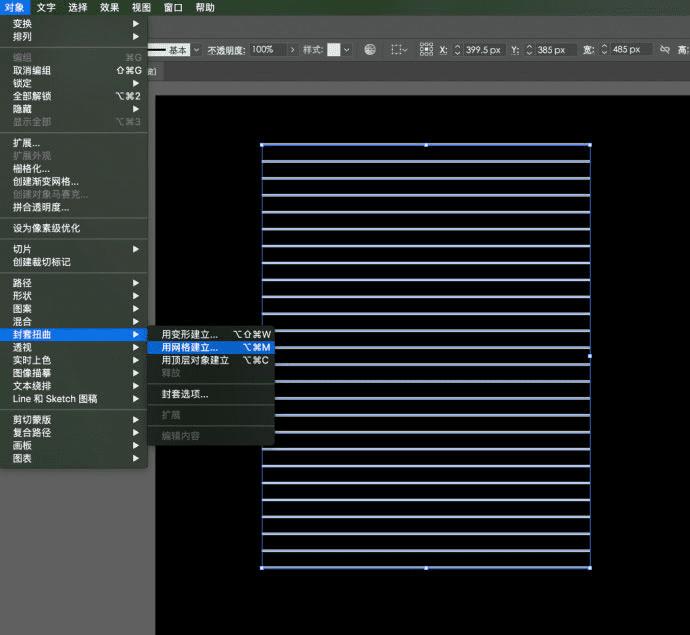Click the Y position stepper arrows

(x=528, y=49)
